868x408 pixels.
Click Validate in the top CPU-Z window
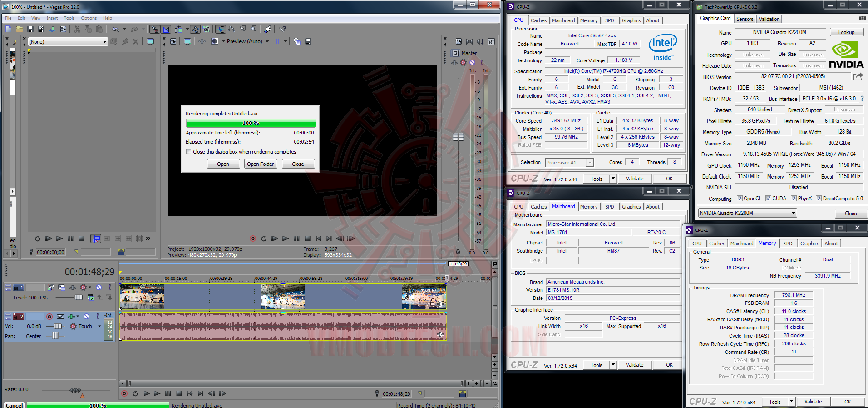pos(635,179)
